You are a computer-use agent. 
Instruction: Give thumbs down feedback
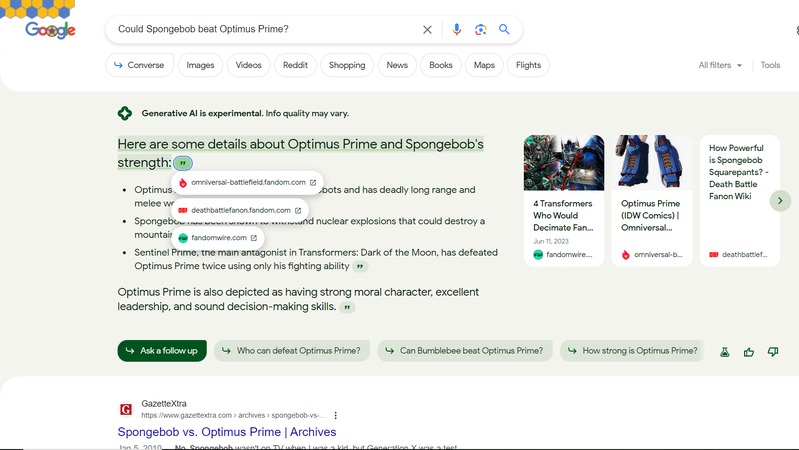point(773,352)
